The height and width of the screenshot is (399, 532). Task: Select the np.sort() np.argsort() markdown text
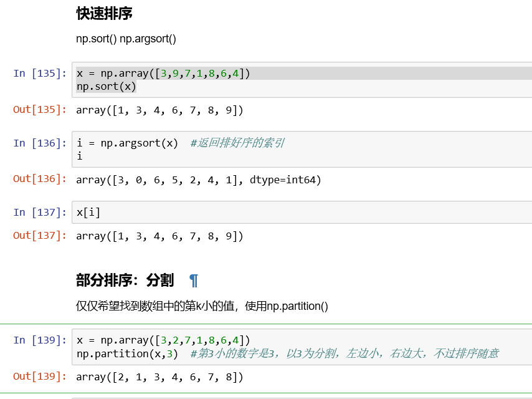pyautogui.click(x=126, y=39)
